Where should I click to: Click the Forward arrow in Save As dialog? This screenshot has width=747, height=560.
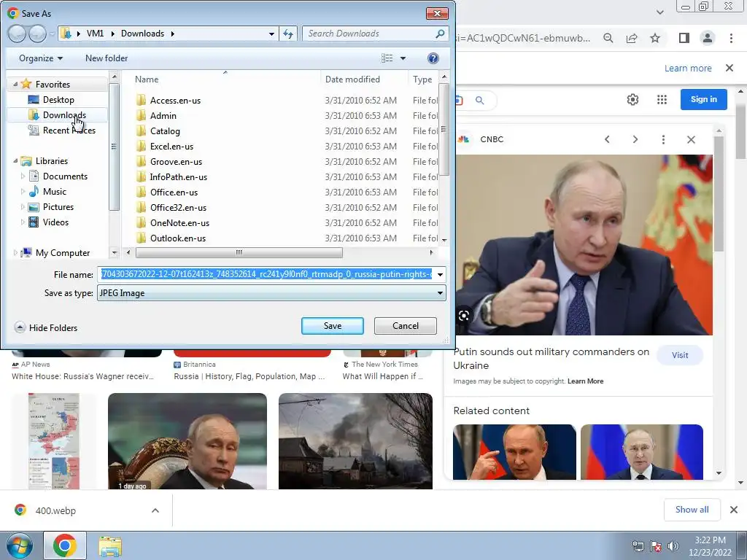click(37, 34)
